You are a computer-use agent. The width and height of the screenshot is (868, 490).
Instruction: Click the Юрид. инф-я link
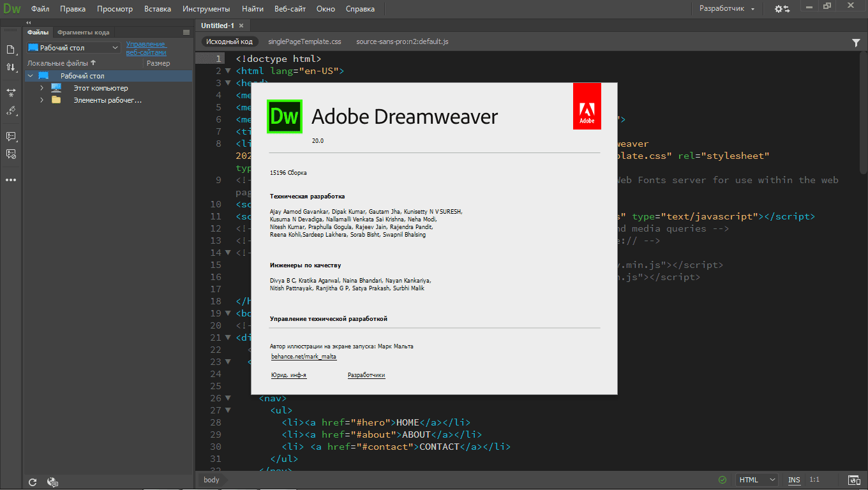pyautogui.click(x=288, y=375)
